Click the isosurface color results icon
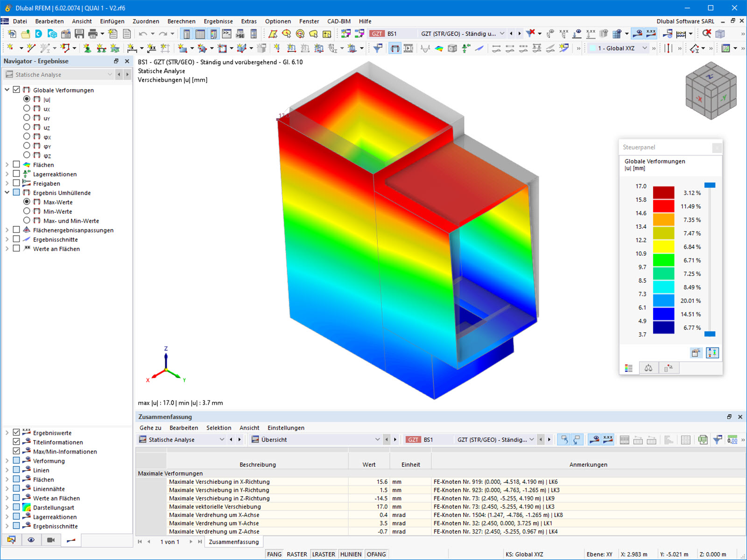This screenshot has width=747, height=560. [x=439, y=48]
